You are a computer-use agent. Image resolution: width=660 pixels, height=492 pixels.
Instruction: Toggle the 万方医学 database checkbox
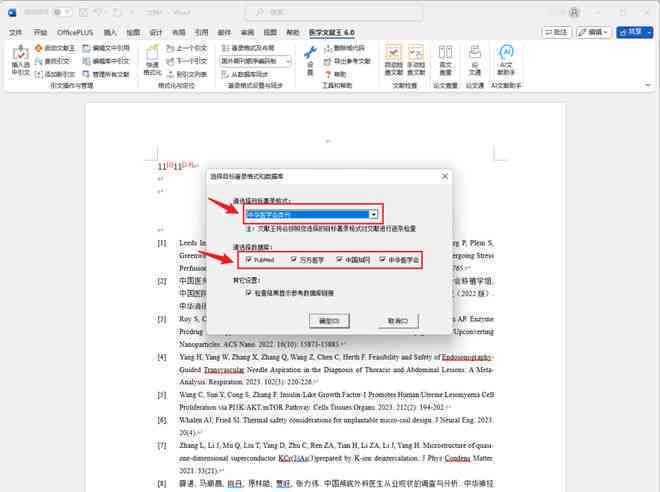click(293, 260)
